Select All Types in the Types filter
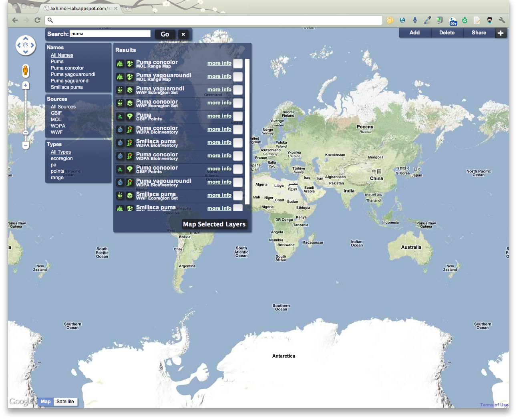Viewport: 517px width, 420px height. click(x=61, y=152)
